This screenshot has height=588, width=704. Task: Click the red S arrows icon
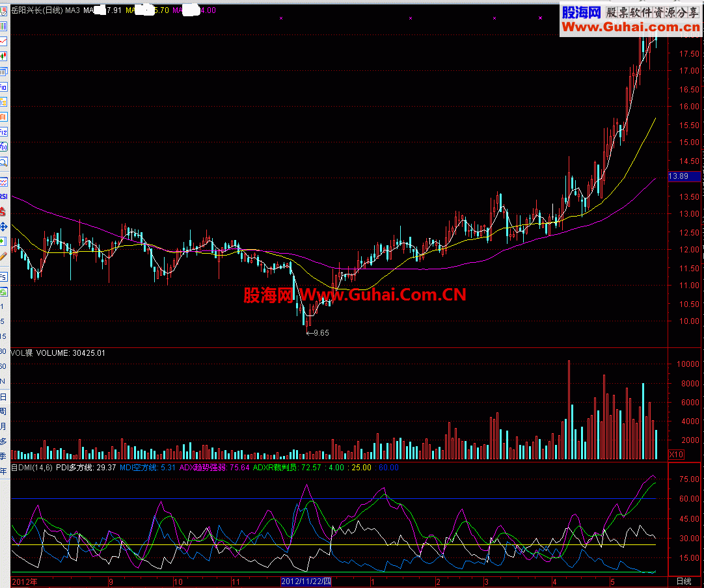pyautogui.click(x=3, y=211)
